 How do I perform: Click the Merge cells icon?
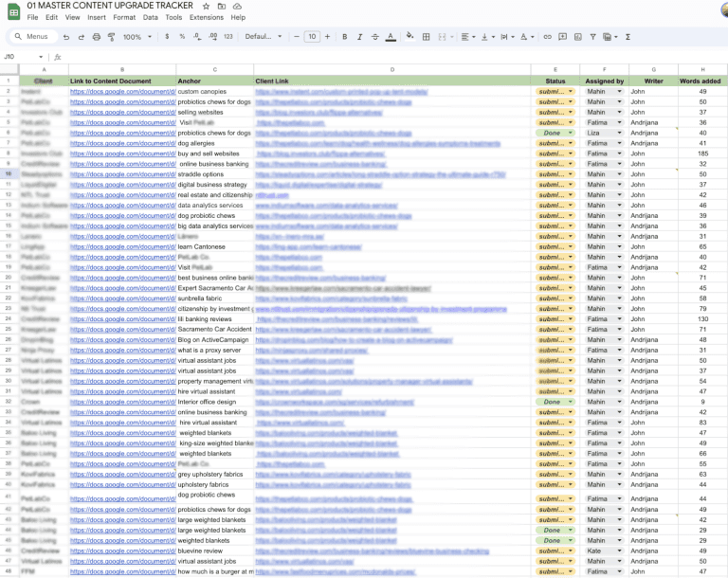click(x=442, y=37)
